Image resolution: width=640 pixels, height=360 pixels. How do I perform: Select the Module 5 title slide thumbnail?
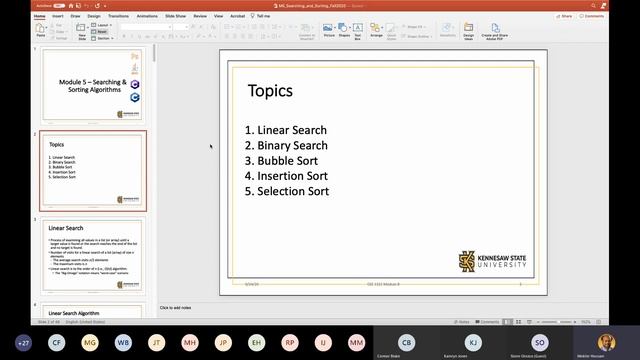[93, 85]
